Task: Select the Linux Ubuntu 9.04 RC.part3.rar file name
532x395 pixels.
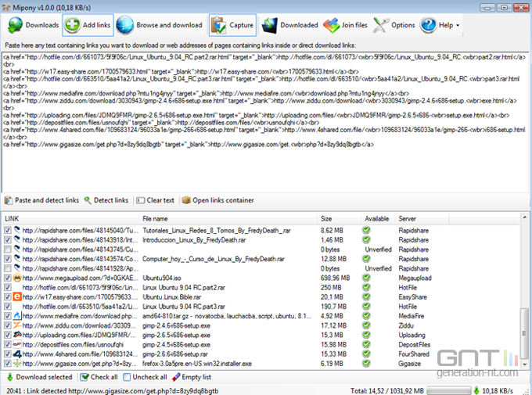Action: [184, 307]
